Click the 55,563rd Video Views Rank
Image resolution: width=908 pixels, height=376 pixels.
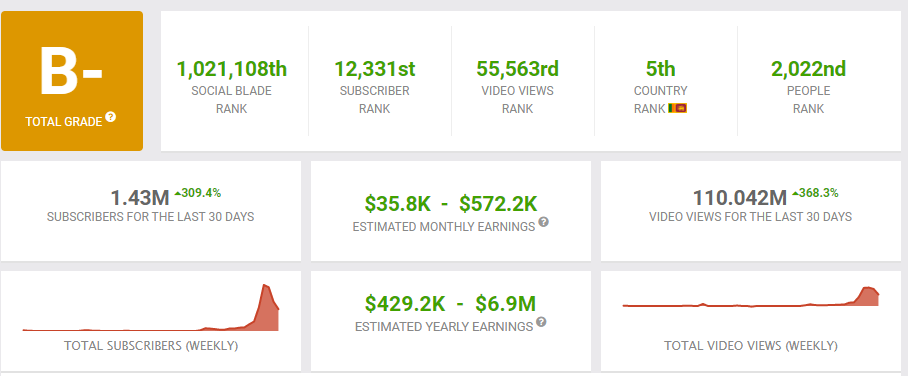point(518,69)
